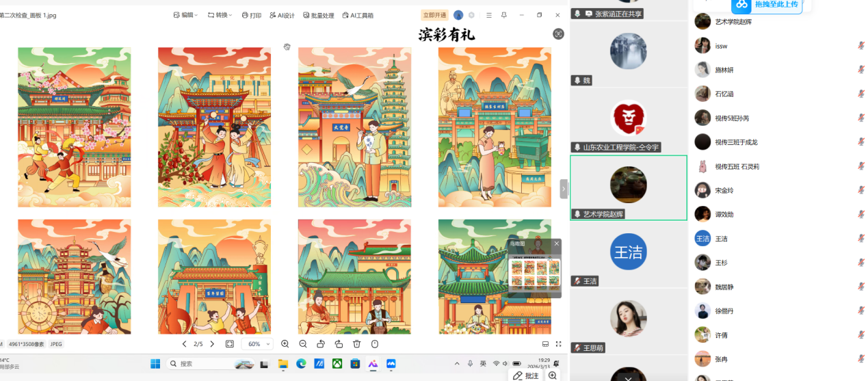Go to the next image arrow

(x=212, y=344)
